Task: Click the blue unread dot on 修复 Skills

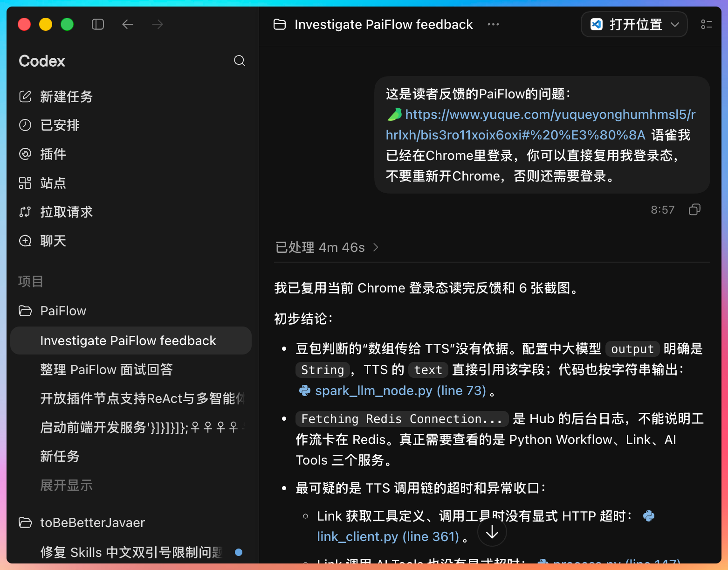Action: click(239, 552)
